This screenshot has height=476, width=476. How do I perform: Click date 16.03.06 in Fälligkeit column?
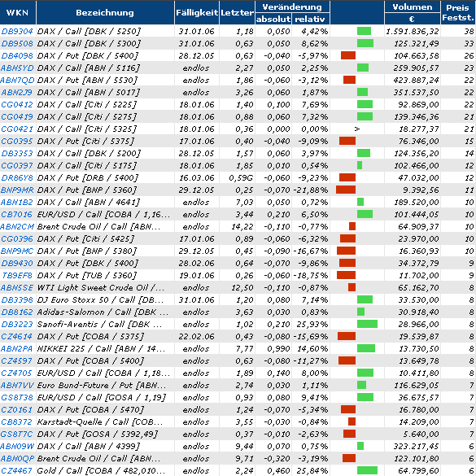[197, 177]
